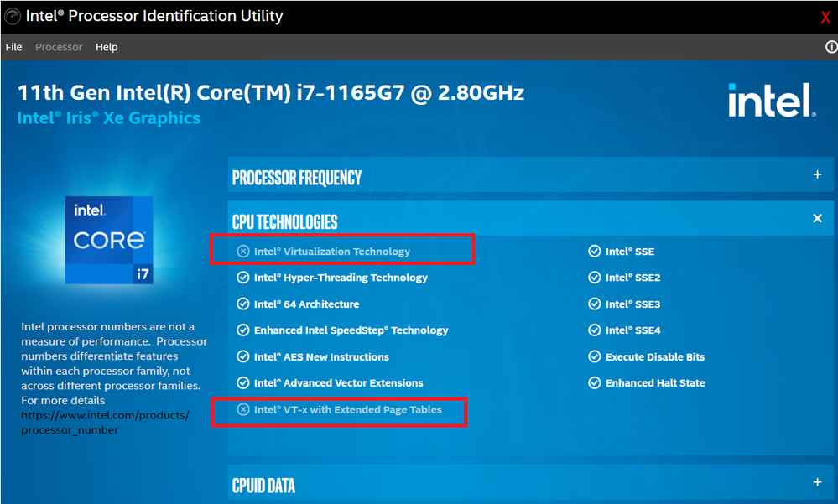
Task: Click the crossed-out icon beside Intel Virtualization Technology
Action: [243, 252]
